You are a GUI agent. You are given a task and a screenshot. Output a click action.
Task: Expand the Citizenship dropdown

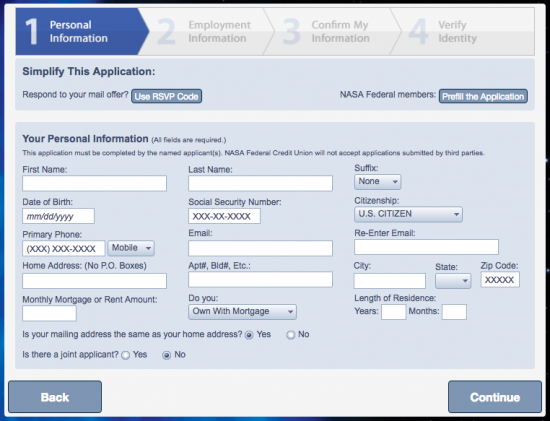coord(408,214)
